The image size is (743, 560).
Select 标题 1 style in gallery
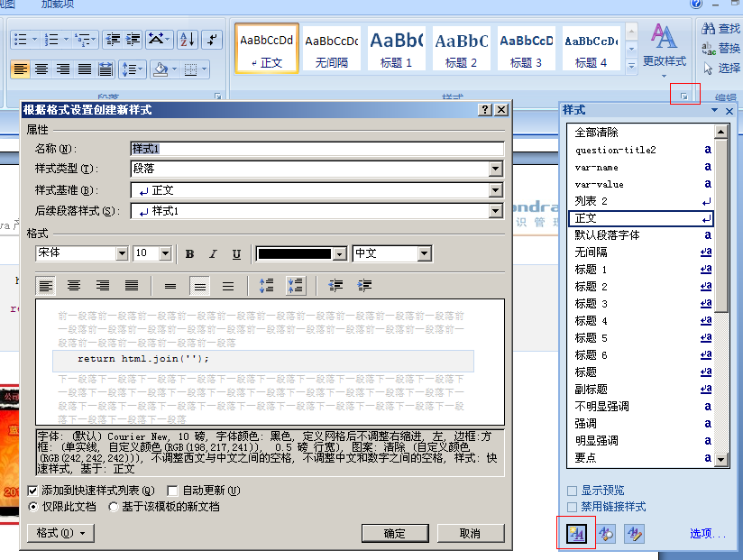pyautogui.click(x=396, y=49)
